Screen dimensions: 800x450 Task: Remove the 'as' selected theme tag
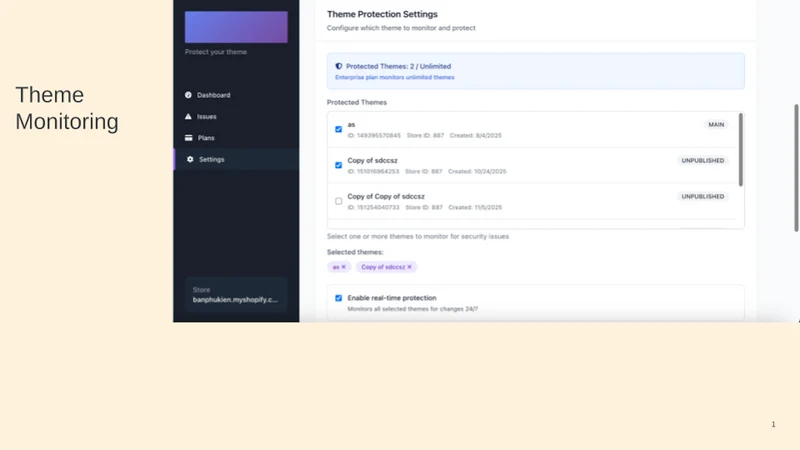click(343, 267)
